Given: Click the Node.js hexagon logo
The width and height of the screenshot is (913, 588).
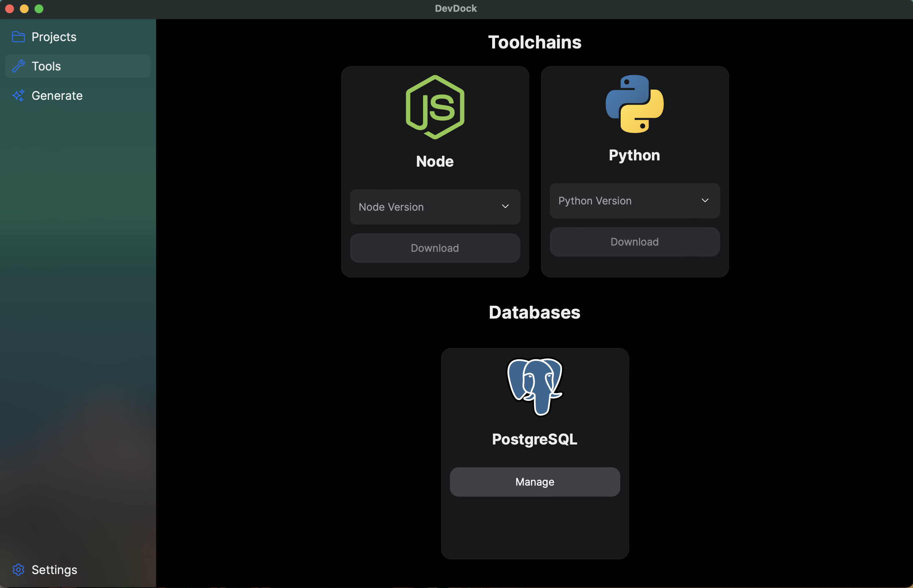Looking at the screenshot, I should pos(435,107).
